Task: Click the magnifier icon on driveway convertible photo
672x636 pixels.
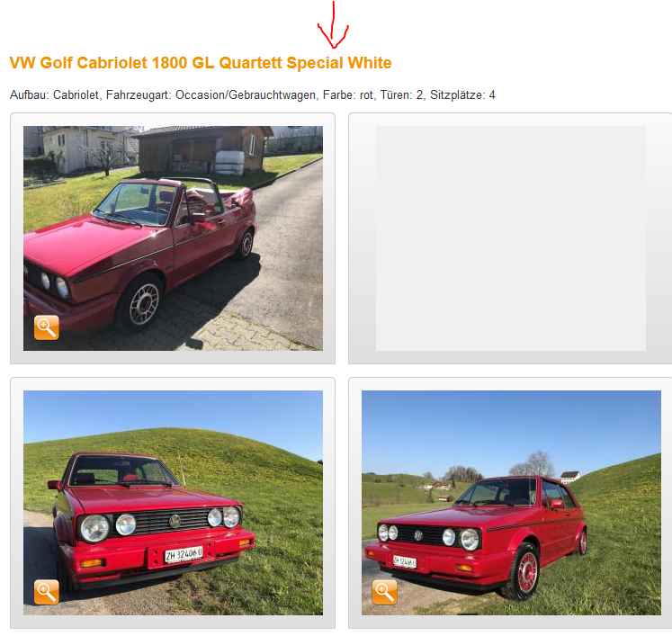Action: (x=46, y=327)
